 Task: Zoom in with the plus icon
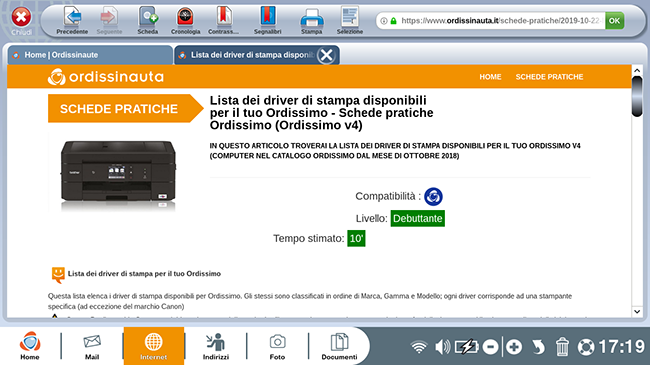514,347
